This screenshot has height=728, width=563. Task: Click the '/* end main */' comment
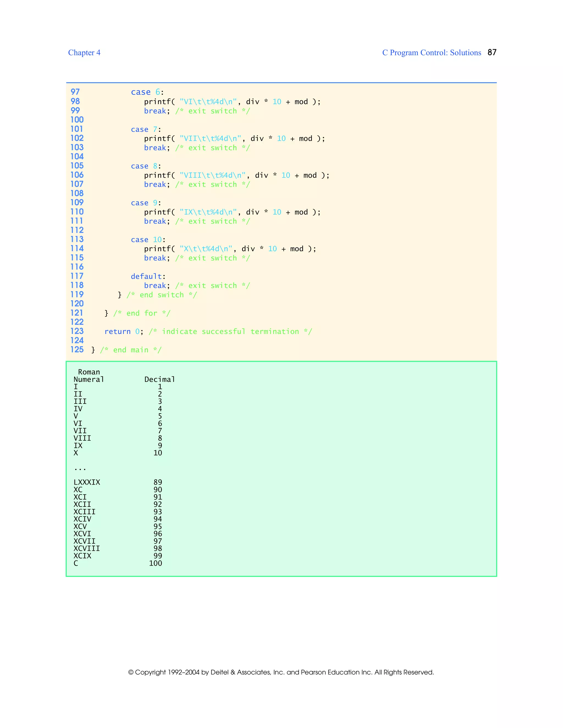[131, 350]
